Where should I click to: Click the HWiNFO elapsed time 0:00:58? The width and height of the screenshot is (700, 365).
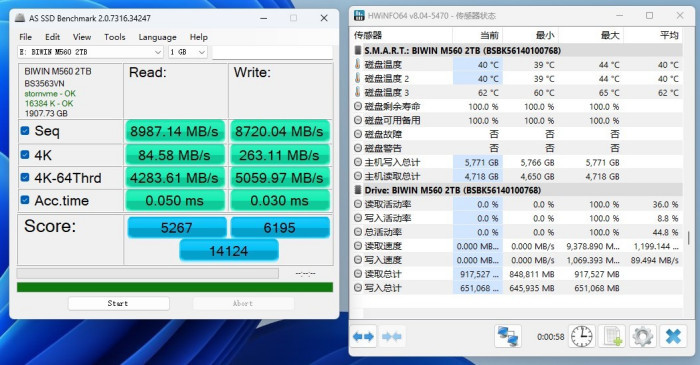[x=550, y=337]
